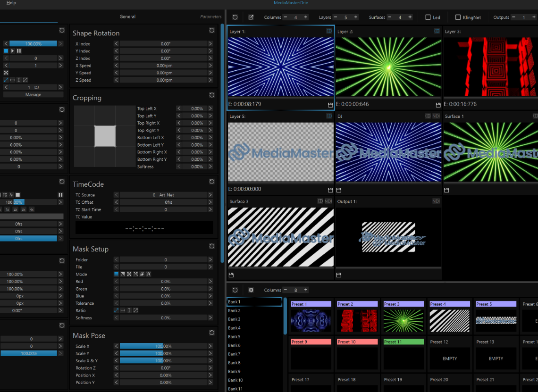The image size is (538, 392).
Task: Select Layer 3 preview thumbnail
Action: pyautogui.click(x=491, y=67)
